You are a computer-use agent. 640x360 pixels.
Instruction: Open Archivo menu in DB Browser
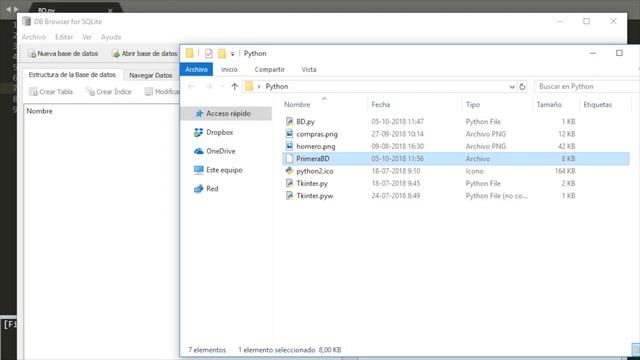(x=34, y=37)
